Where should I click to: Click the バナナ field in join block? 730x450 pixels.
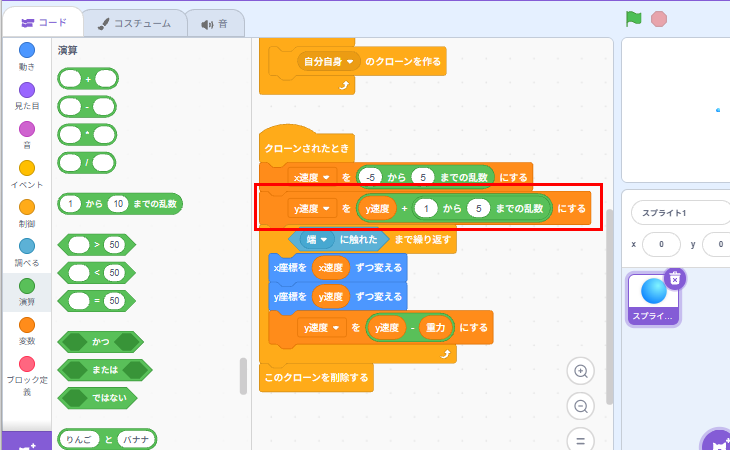[135, 439]
